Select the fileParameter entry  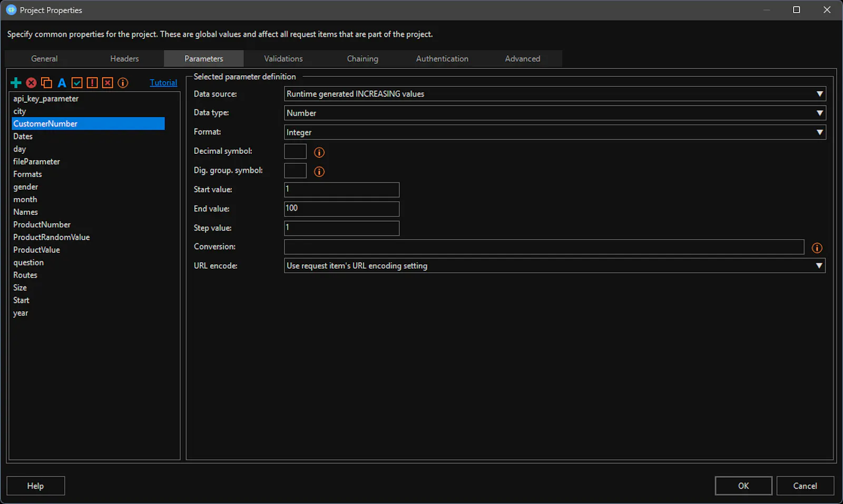(x=88, y=162)
